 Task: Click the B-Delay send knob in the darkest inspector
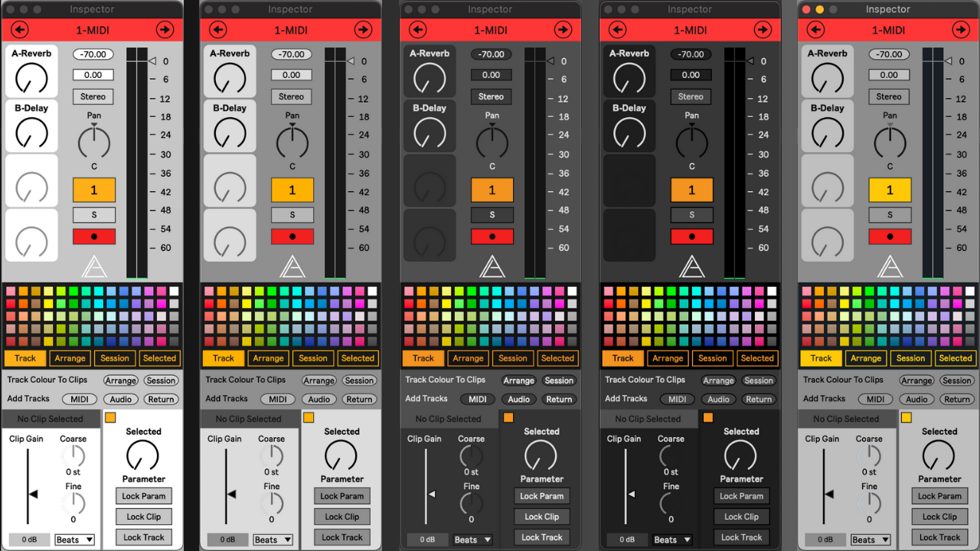[629, 133]
